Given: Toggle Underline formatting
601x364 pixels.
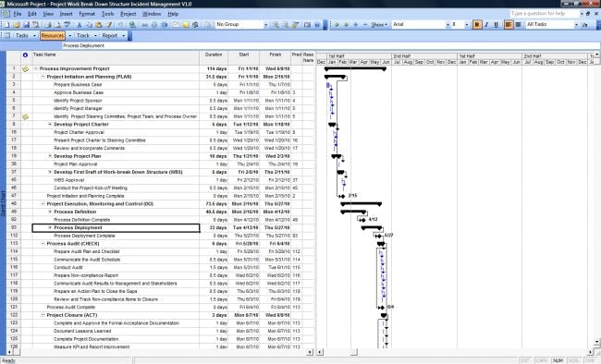Looking at the screenshot, I should click(x=496, y=25).
